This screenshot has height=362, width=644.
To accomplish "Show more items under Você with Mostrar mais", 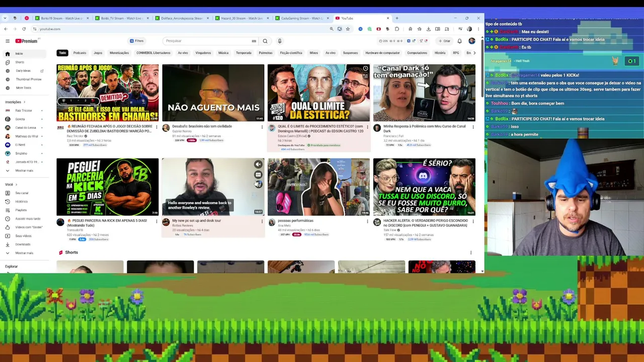I will point(24,253).
